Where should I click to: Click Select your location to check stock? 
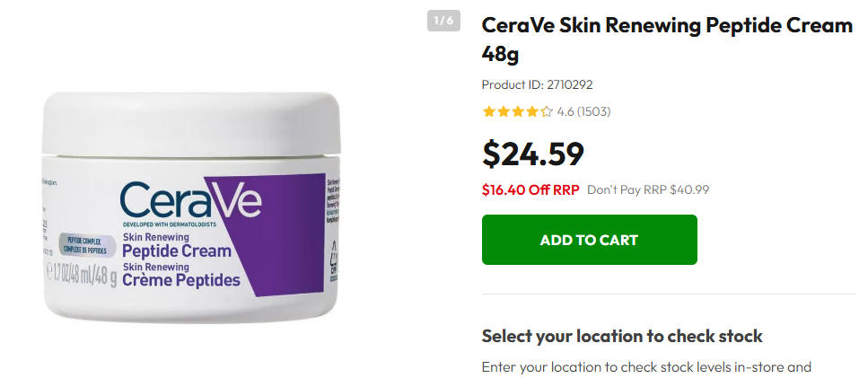(x=622, y=336)
